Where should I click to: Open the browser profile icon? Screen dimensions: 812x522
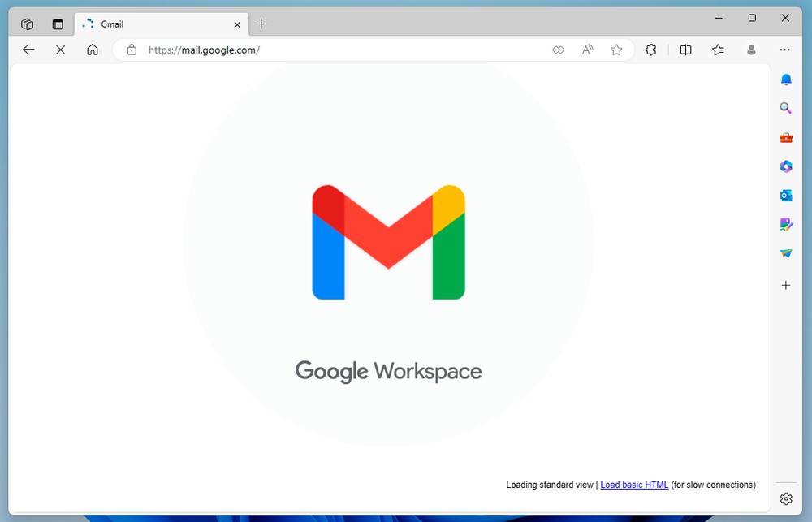(751, 50)
